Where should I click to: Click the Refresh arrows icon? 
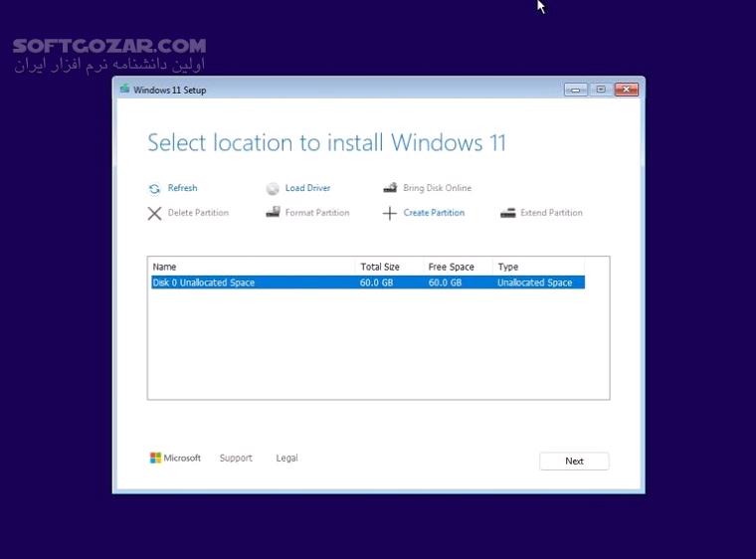coord(154,189)
